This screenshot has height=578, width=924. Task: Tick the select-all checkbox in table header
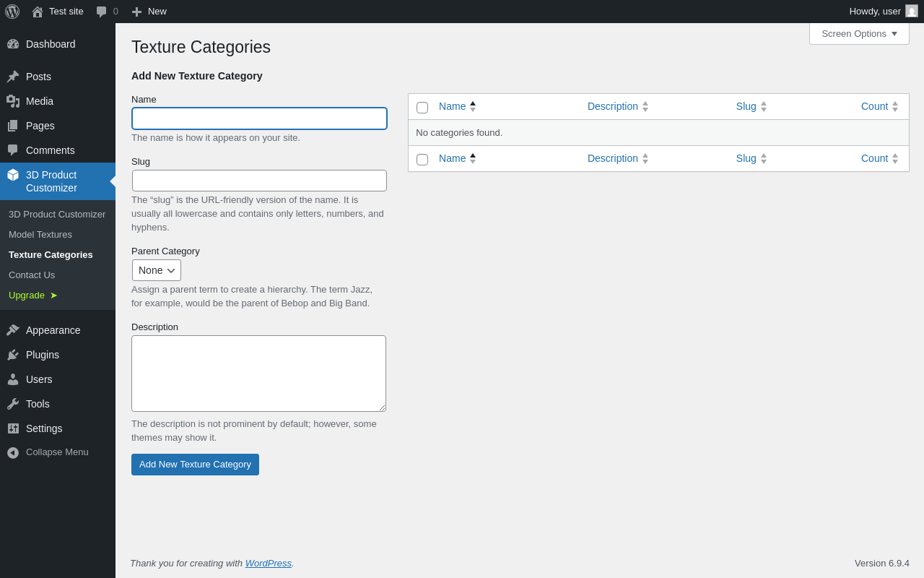tap(422, 108)
